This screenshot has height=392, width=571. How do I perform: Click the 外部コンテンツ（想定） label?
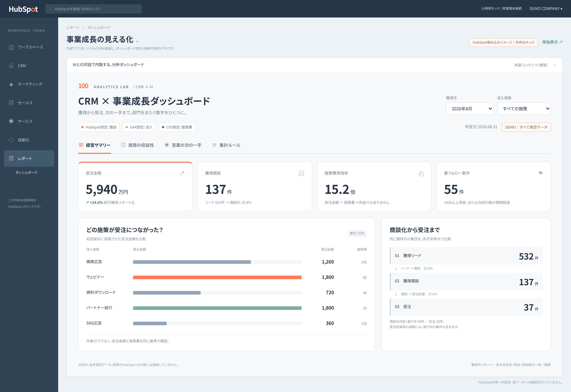(531, 65)
